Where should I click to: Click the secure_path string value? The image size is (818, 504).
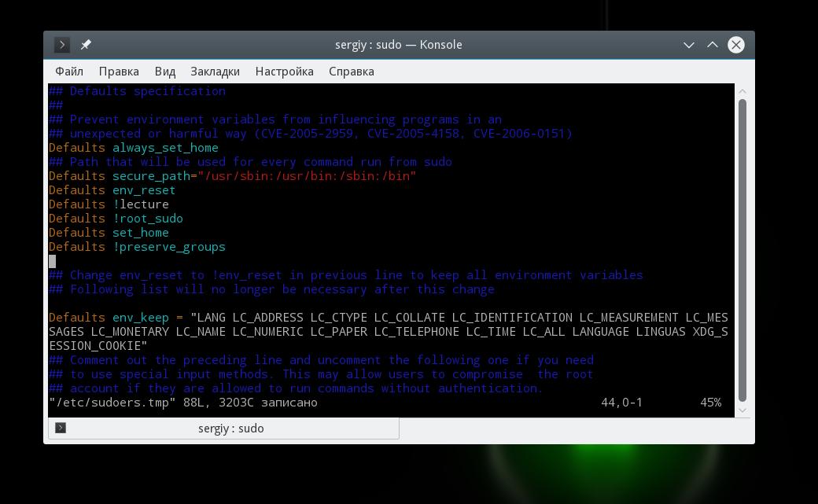(x=307, y=176)
